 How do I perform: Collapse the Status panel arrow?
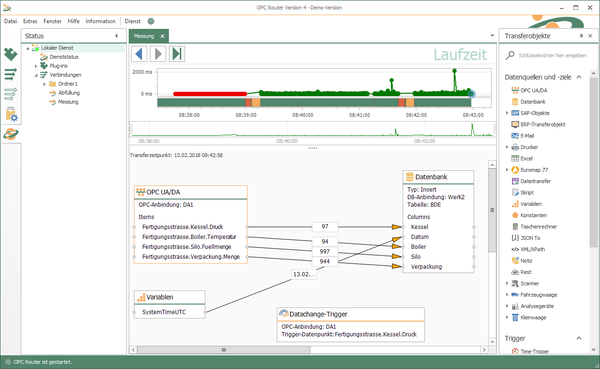[116, 36]
